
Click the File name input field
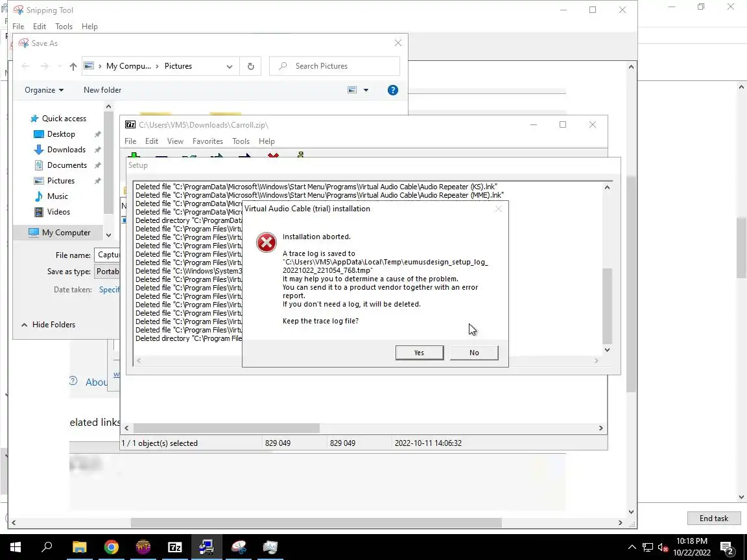pos(108,255)
